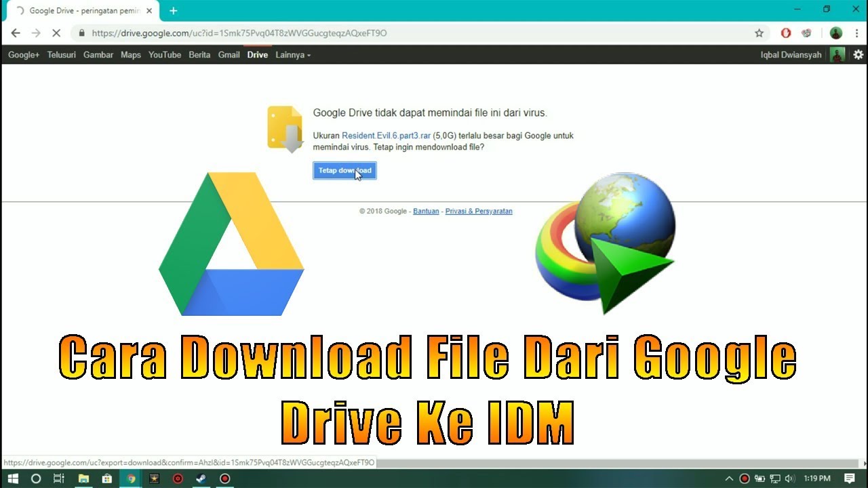Screen dimensions: 868x488
Task: Open Google+ in the Google bar
Action: coord(24,55)
